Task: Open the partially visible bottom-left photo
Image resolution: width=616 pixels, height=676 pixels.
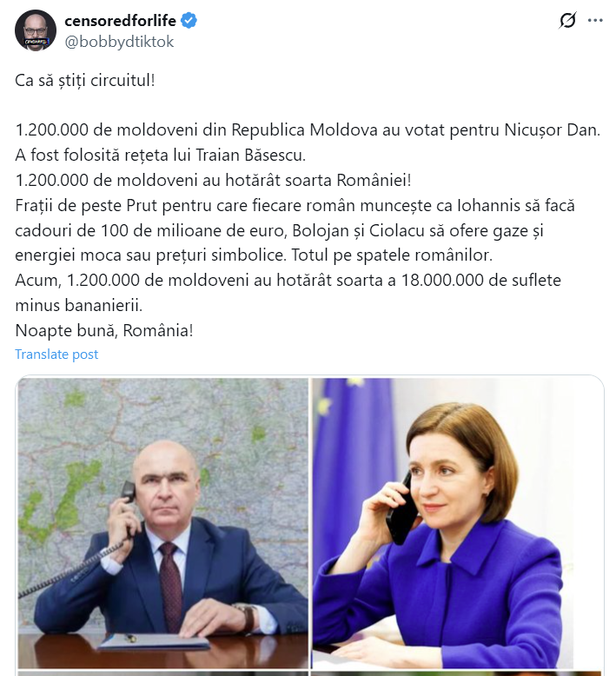Action: click(163, 673)
